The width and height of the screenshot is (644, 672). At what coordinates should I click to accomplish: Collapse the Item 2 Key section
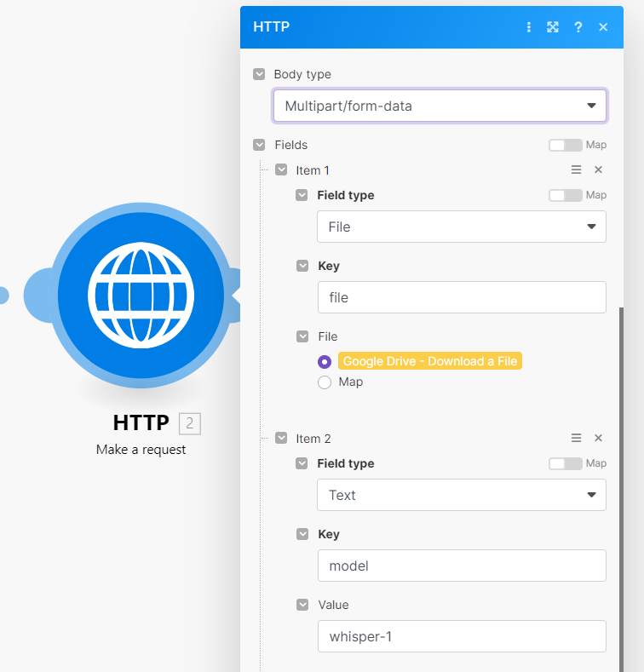[302, 534]
